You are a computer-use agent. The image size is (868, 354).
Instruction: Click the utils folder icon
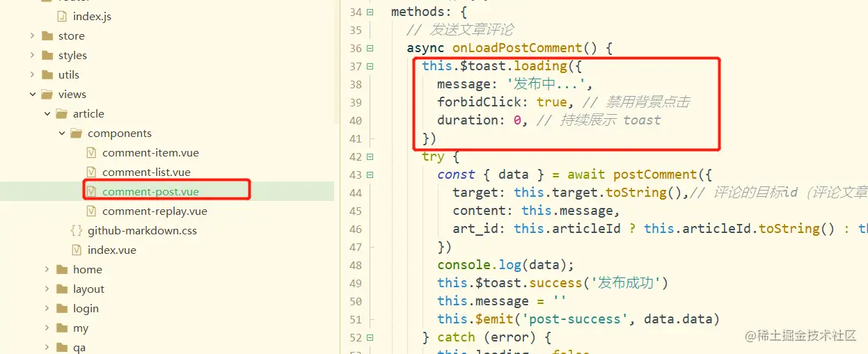point(47,75)
